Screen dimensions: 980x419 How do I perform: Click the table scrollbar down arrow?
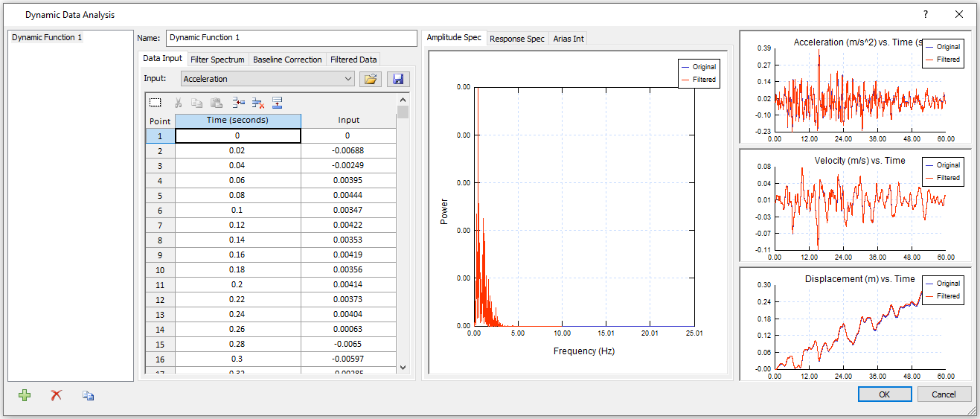click(x=403, y=367)
